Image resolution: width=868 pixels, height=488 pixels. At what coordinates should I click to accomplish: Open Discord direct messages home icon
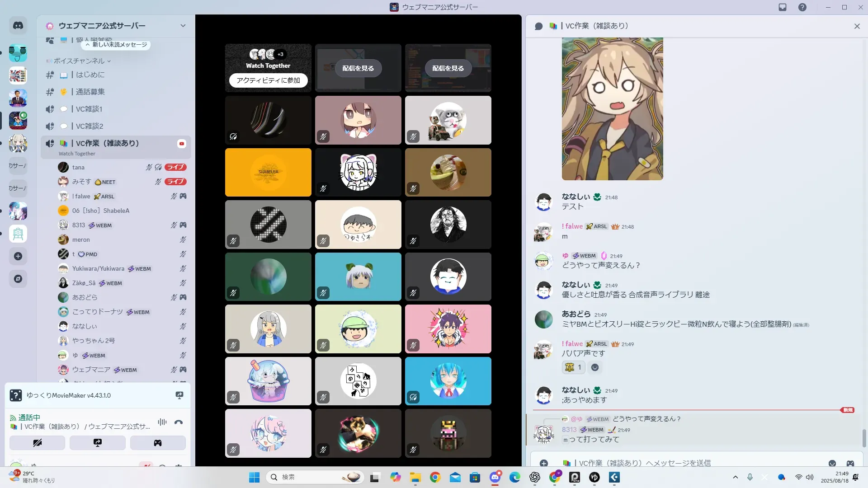(18, 26)
